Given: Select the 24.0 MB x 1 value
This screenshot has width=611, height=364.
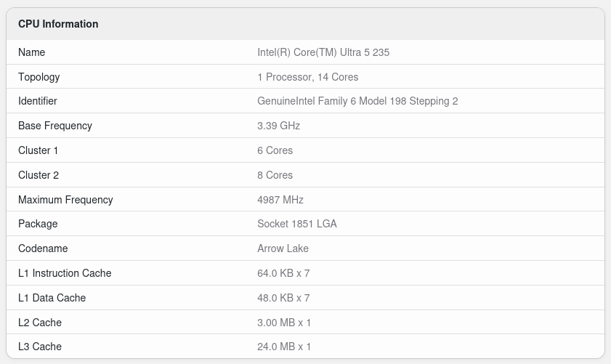Looking at the screenshot, I should coord(284,347).
